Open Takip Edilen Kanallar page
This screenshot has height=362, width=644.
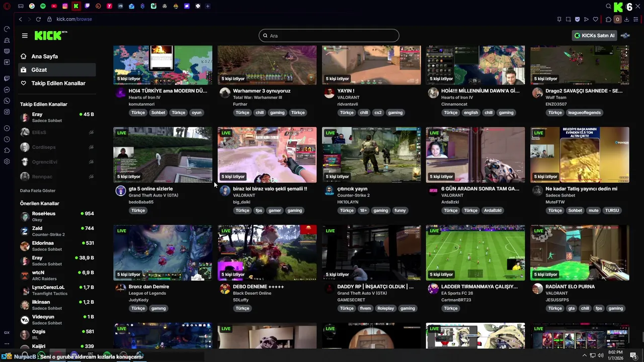click(56, 83)
